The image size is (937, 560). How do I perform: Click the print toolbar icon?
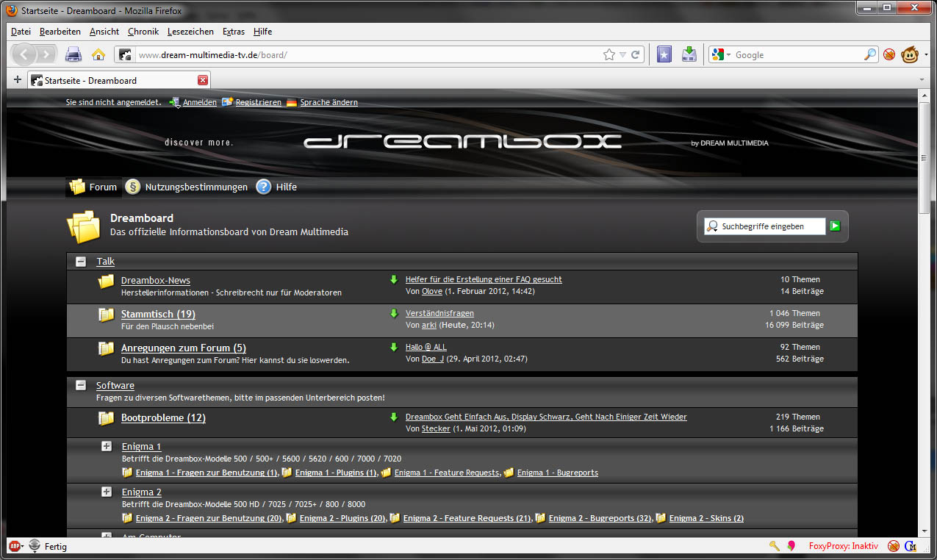tap(73, 54)
